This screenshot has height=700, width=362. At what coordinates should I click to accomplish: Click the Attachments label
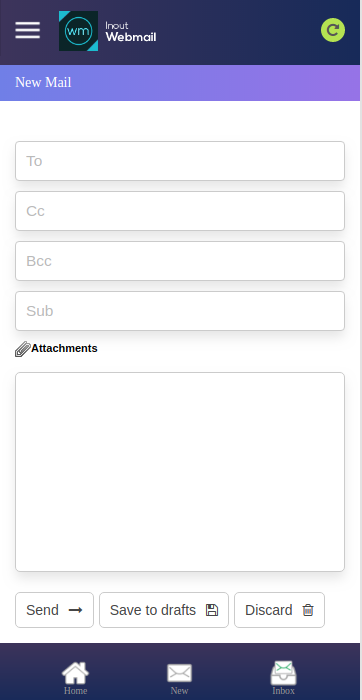click(64, 348)
